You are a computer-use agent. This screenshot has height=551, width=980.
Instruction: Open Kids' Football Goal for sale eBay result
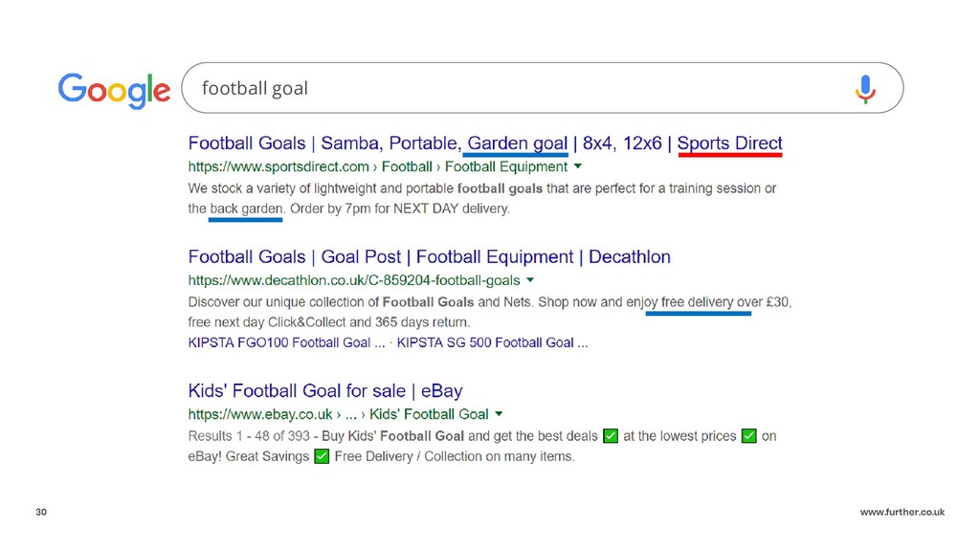click(x=325, y=391)
